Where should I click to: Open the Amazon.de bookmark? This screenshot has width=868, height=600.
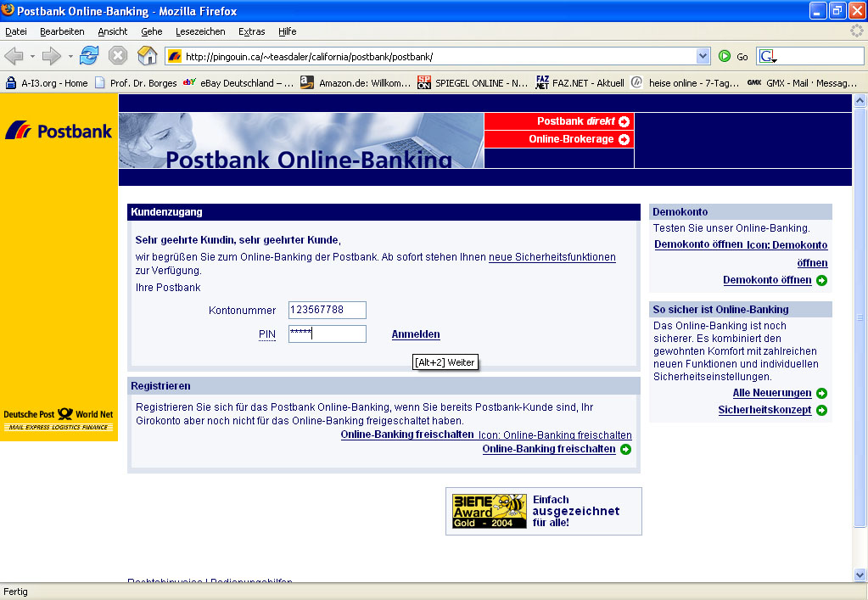(356, 83)
